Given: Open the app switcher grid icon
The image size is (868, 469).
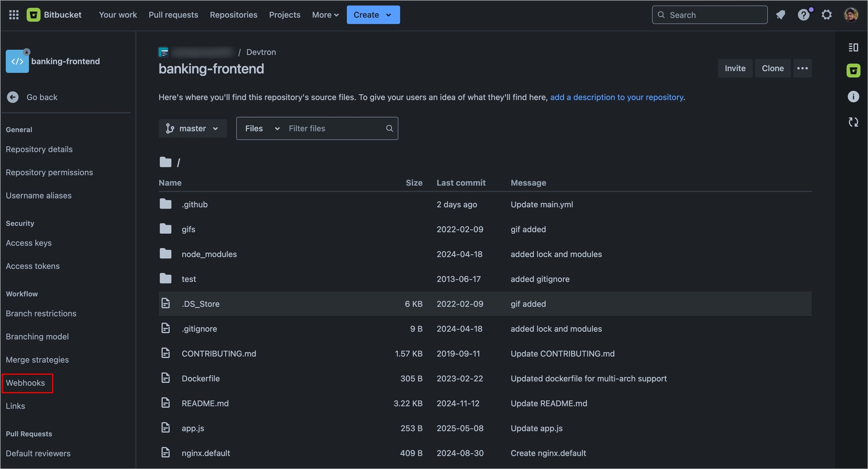Looking at the screenshot, I should pos(14,15).
